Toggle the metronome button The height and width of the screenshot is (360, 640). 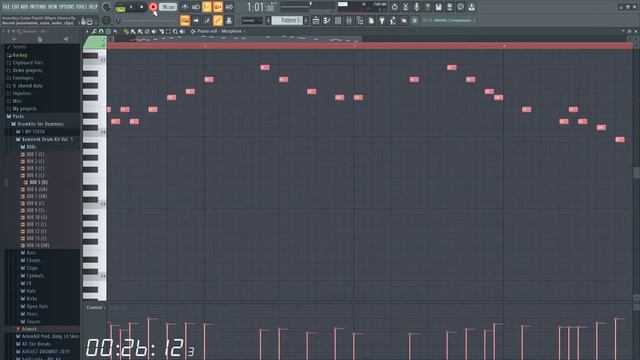(x=185, y=7)
